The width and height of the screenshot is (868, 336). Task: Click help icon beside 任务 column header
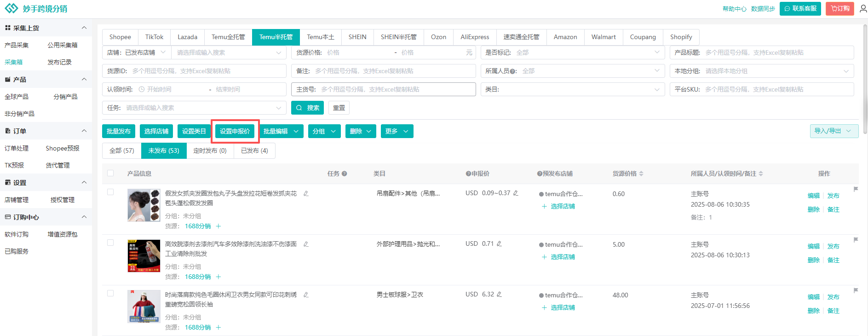pyautogui.click(x=344, y=174)
